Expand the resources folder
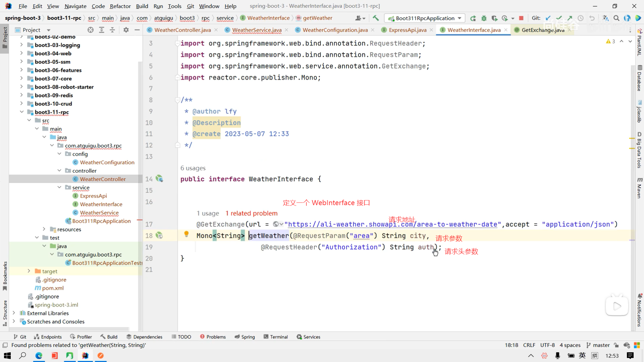Screen dimensions: 644x362 [x=44, y=229]
